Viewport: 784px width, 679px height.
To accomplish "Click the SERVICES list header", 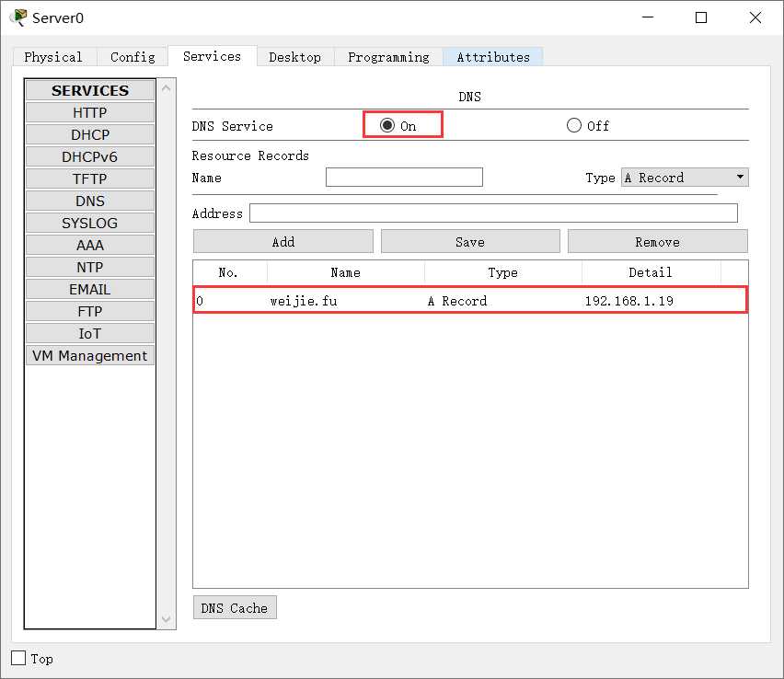I will [x=90, y=90].
